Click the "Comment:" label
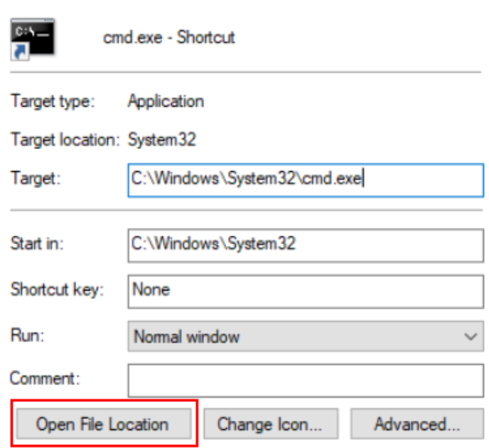 coord(45,379)
